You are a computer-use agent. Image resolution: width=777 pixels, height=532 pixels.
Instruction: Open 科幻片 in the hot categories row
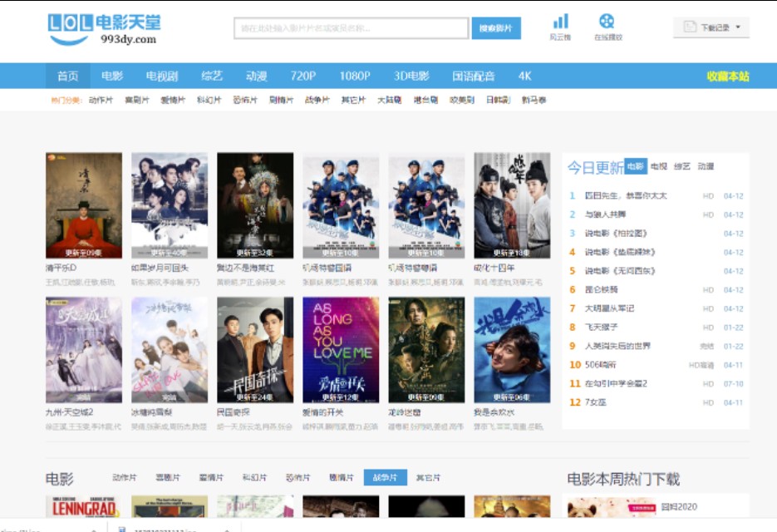tap(209, 100)
